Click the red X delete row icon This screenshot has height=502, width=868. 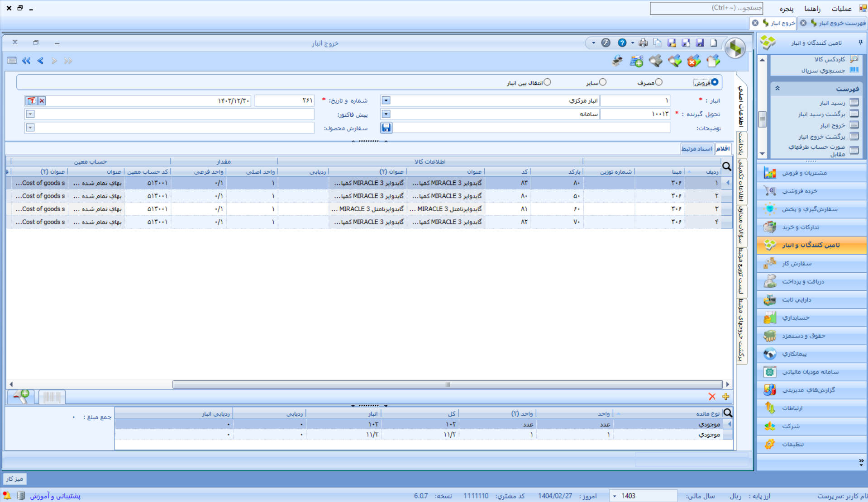712,397
